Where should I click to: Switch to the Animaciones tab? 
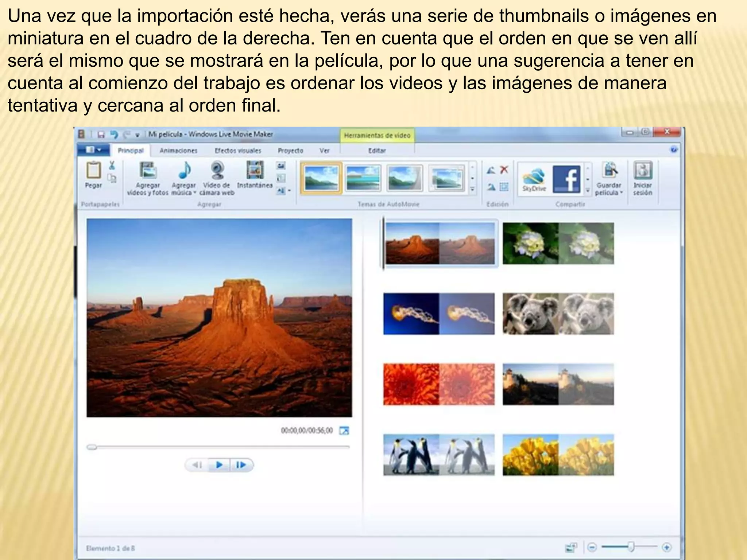pos(178,151)
